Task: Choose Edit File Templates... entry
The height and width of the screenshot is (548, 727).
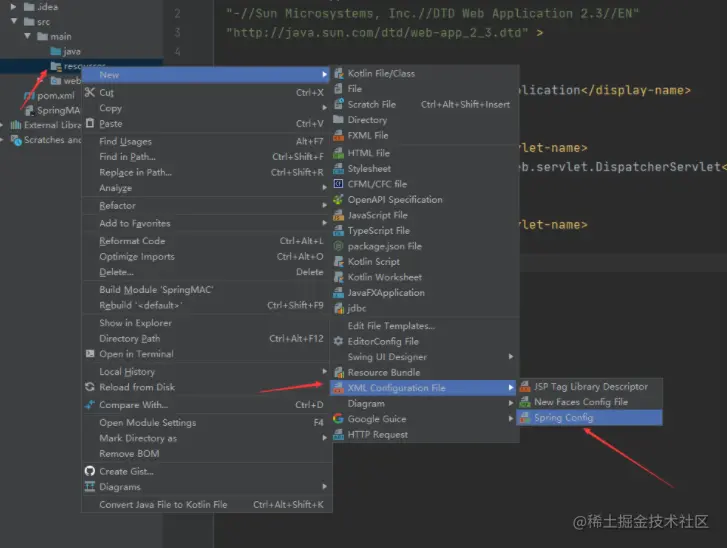Action: (x=423, y=325)
